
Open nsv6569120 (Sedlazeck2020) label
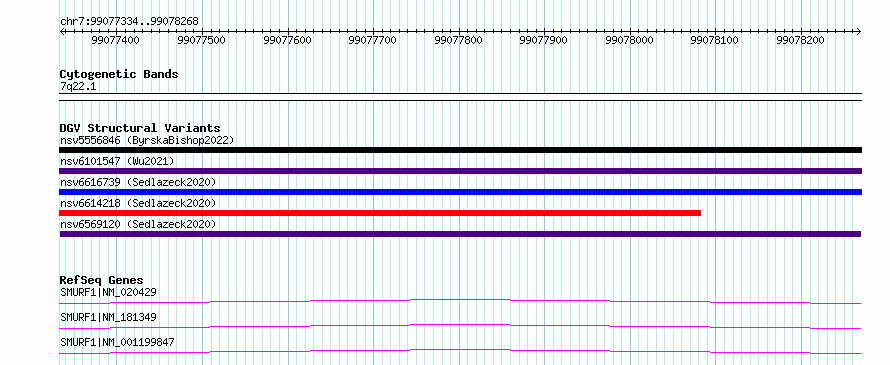point(138,224)
